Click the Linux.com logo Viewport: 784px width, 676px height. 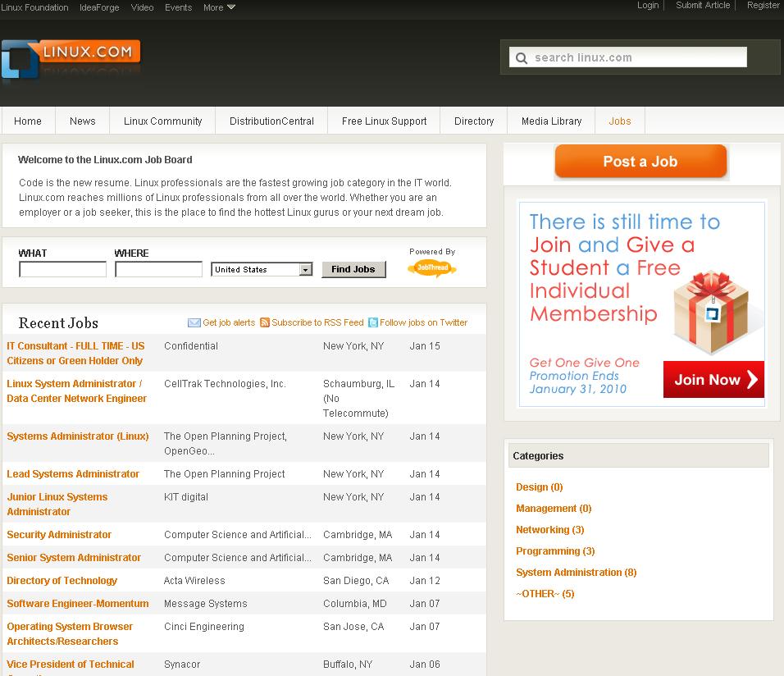[x=71, y=59]
